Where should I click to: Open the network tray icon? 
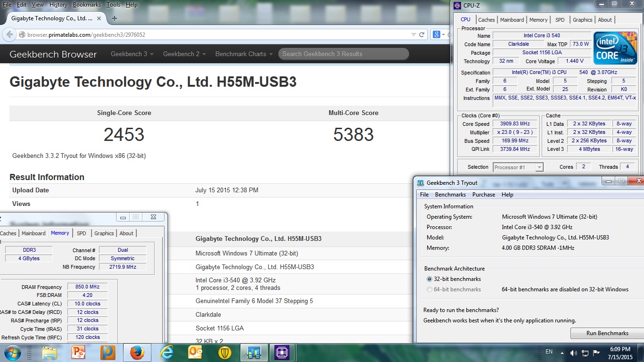[x=585, y=353]
